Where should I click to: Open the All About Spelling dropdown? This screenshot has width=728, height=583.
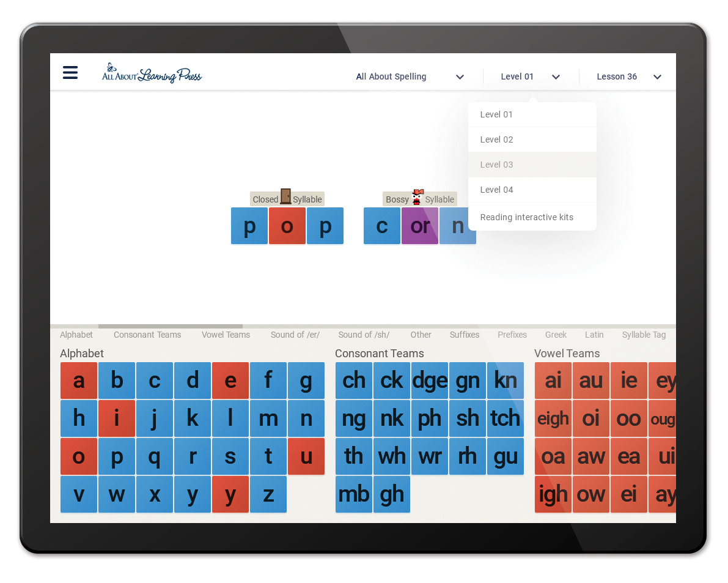coord(410,76)
